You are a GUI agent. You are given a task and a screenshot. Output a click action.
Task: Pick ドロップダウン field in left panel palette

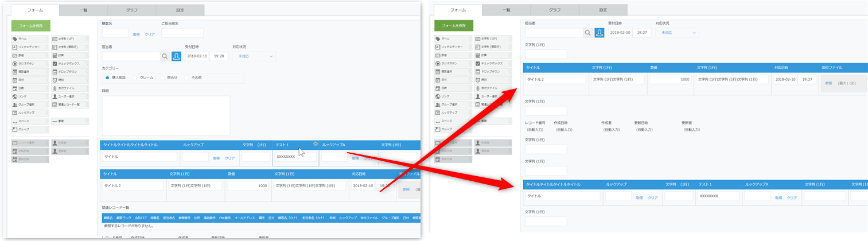pyautogui.click(x=70, y=72)
